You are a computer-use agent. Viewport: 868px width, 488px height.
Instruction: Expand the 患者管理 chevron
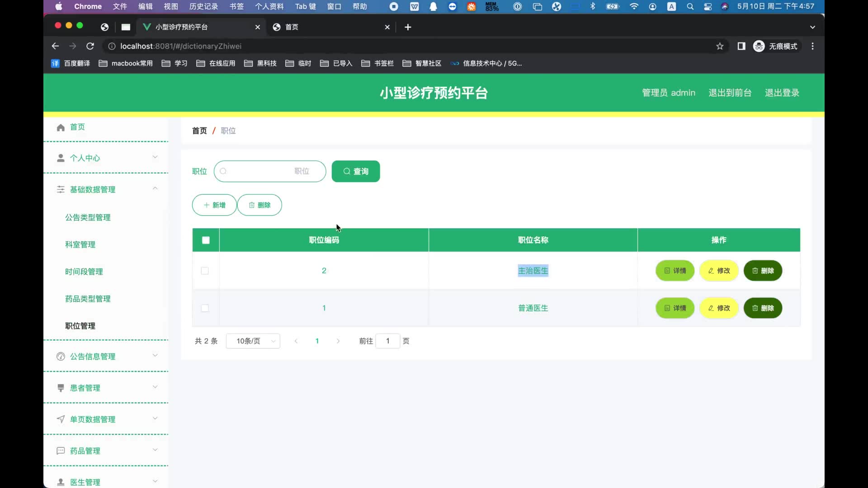(155, 387)
